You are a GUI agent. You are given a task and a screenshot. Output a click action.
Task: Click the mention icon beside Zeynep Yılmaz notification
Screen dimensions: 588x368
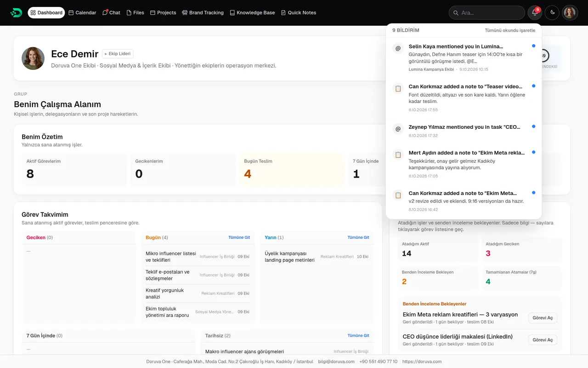pos(398,129)
